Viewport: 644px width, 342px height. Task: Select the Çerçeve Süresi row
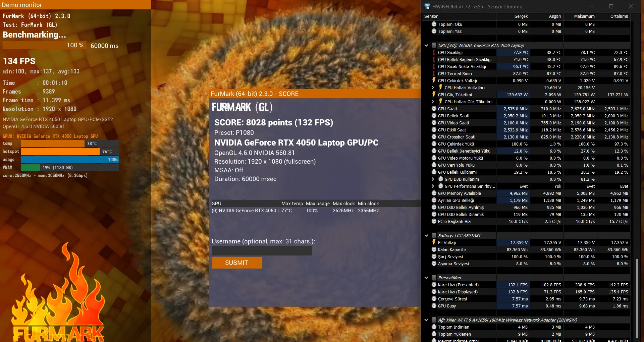pos(526,299)
